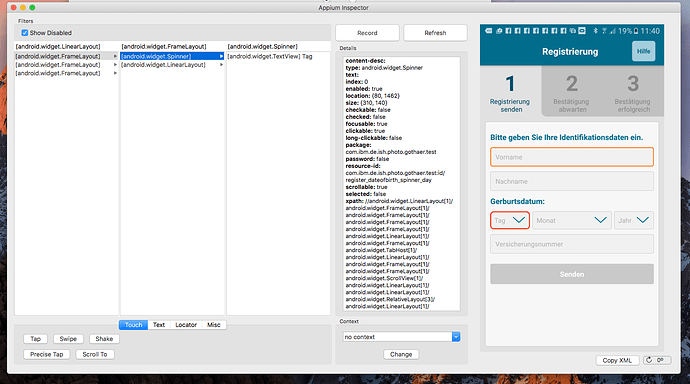The image size is (690, 384).
Task: Select step 3 Bestätigung erfolgreich tab
Action: pyautogui.click(x=633, y=91)
